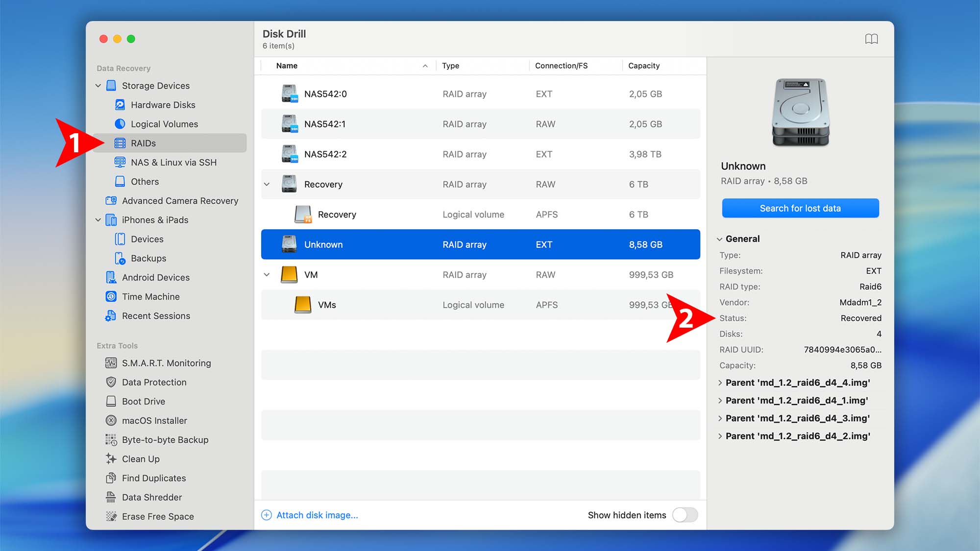
Task: Click the RAID UUID value 7840994e3065a0...
Action: [x=842, y=350]
